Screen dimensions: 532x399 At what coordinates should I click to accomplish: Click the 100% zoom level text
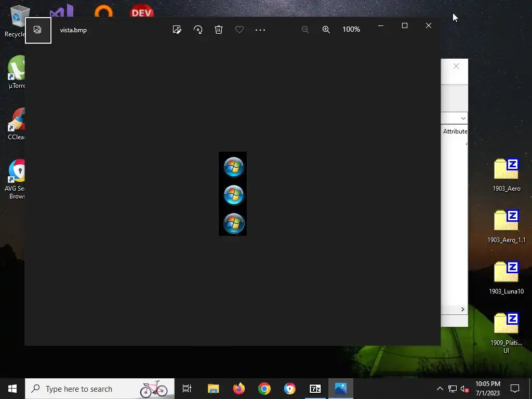tap(351, 29)
